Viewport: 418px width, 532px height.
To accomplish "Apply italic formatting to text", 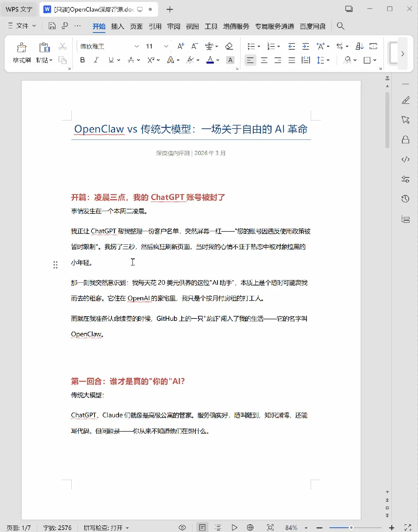I will click(96, 60).
